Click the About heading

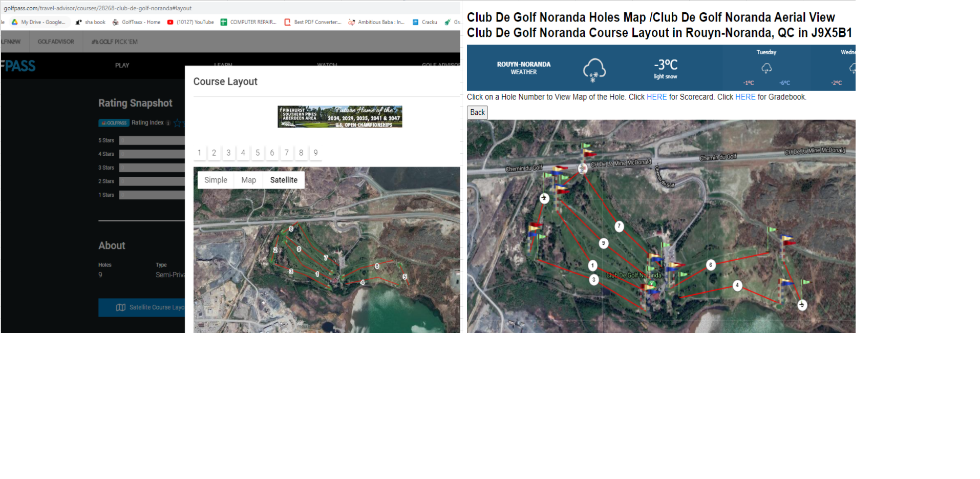point(112,245)
